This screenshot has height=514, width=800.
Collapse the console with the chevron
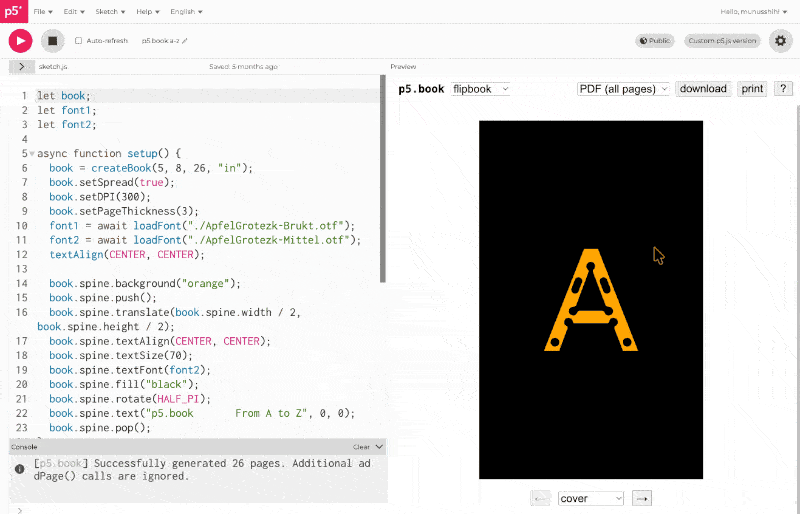[379, 447]
